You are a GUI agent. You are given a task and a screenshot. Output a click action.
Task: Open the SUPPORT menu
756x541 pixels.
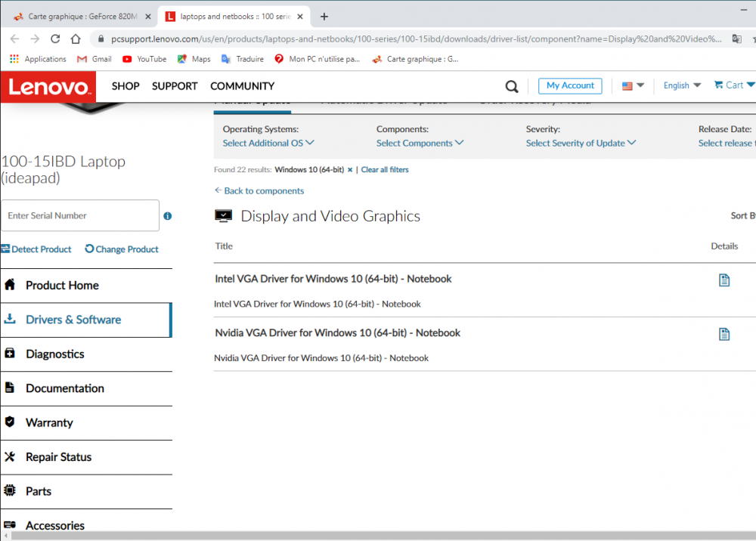click(x=175, y=85)
